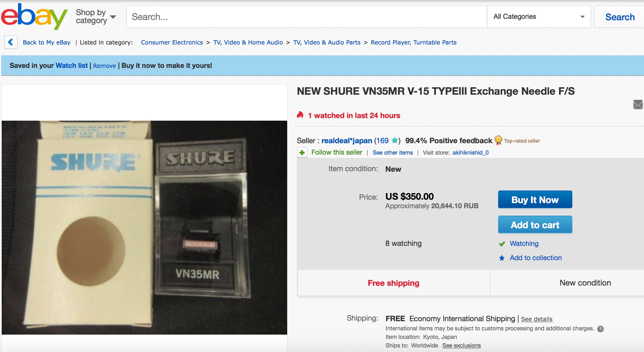The height and width of the screenshot is (352, 644).
Task: Click the Shure VN35MR product photo
Action: 144,227
